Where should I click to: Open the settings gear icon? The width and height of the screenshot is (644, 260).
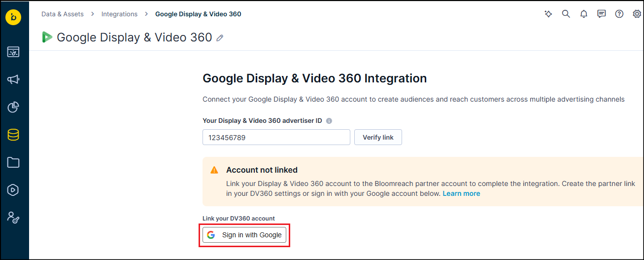[637, 14]
